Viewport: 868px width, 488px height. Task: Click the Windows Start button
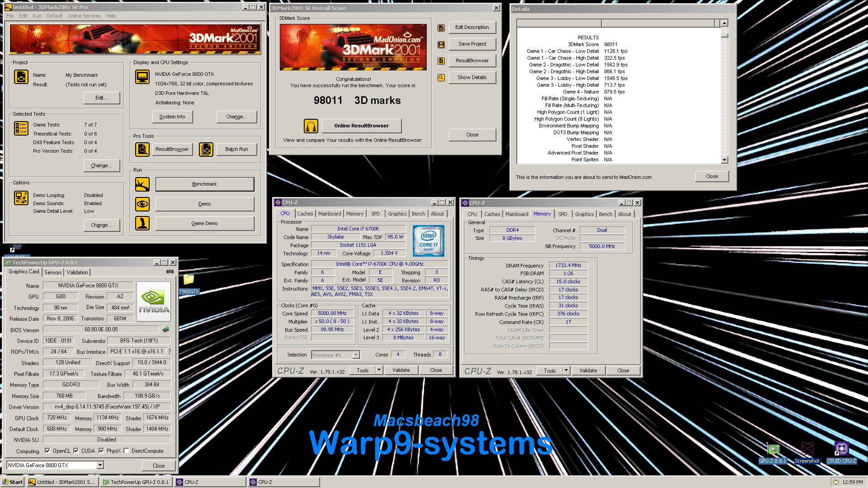coord(13,482)
